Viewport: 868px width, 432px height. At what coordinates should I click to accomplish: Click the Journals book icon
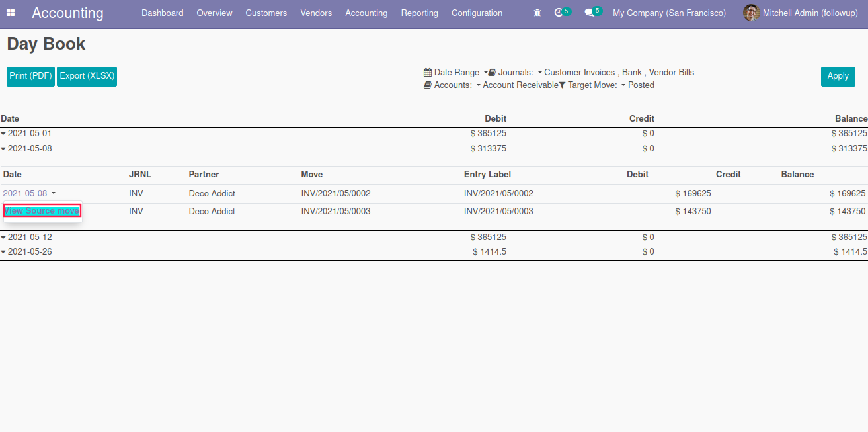click(492, 73)
